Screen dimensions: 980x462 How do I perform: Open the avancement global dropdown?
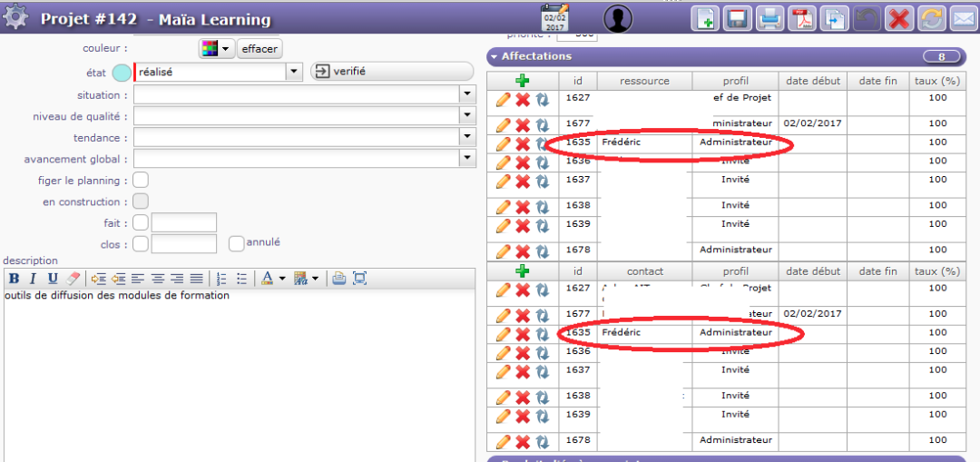467,158
